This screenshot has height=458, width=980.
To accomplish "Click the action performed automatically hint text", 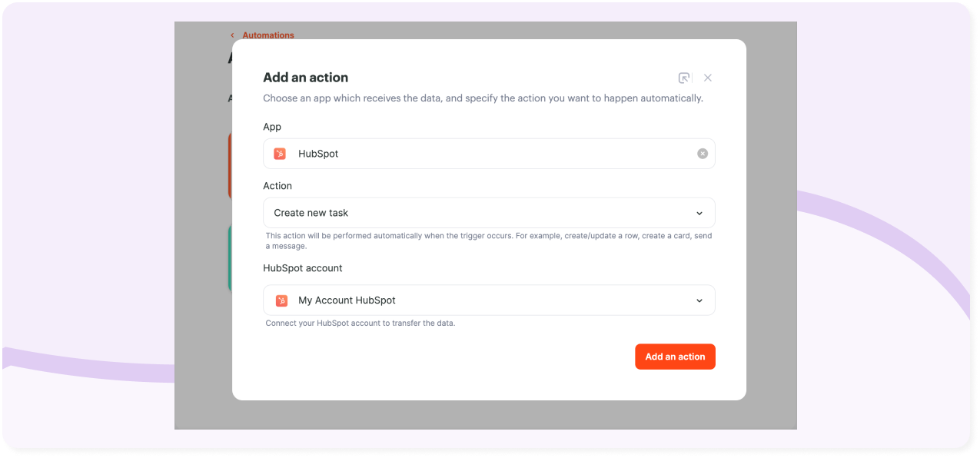I will 489,241.
